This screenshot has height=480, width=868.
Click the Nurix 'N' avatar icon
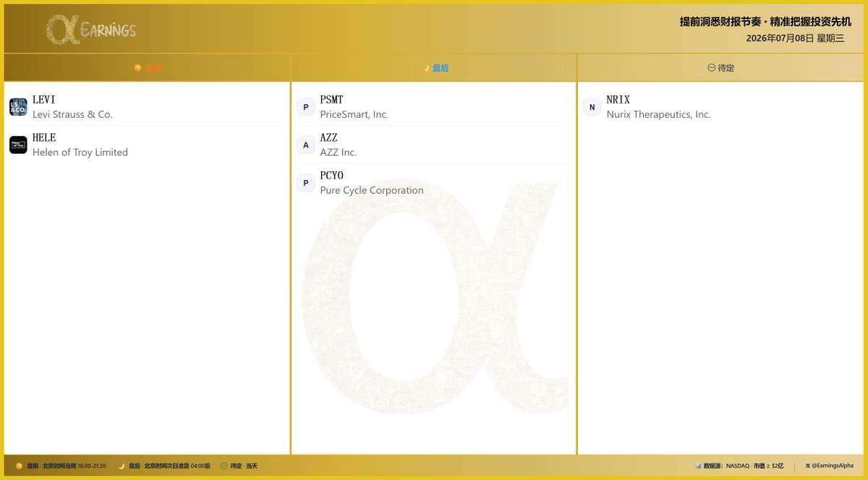coord(592,107)
